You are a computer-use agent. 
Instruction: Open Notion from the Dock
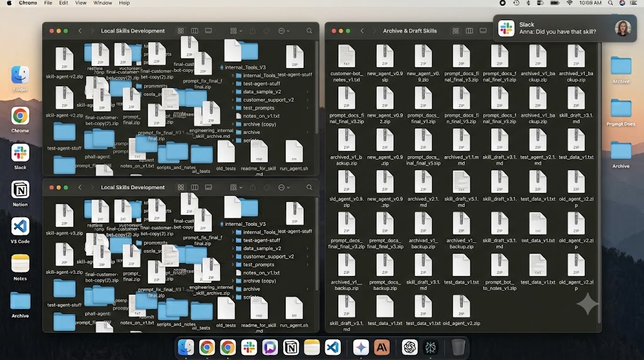[291, 347]
